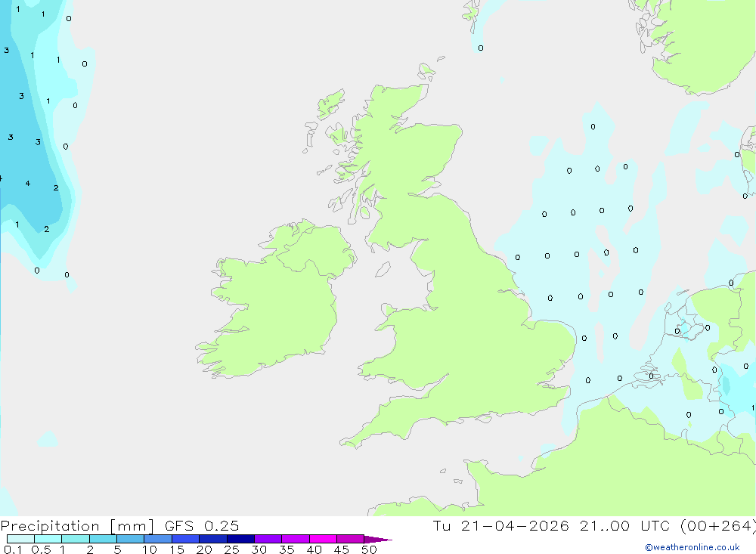Select the 2–5 mm legend color box
The image size is (756, 554).
coord(103,539)
